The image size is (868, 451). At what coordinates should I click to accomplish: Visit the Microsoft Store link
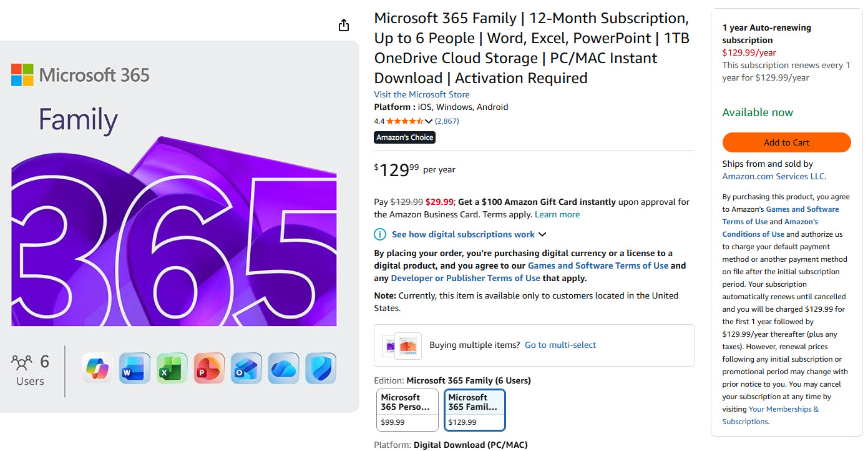422,94
